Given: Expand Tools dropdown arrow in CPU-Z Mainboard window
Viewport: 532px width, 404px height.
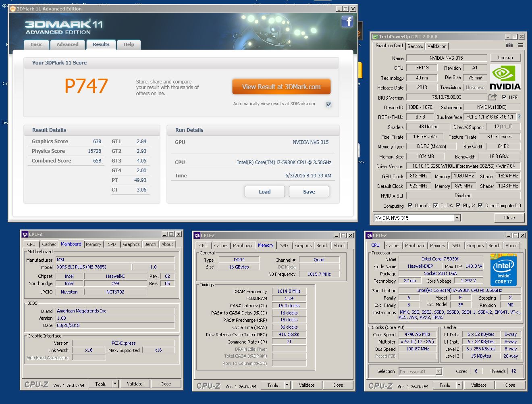Looking at the screenshot, I should (115, 384).
